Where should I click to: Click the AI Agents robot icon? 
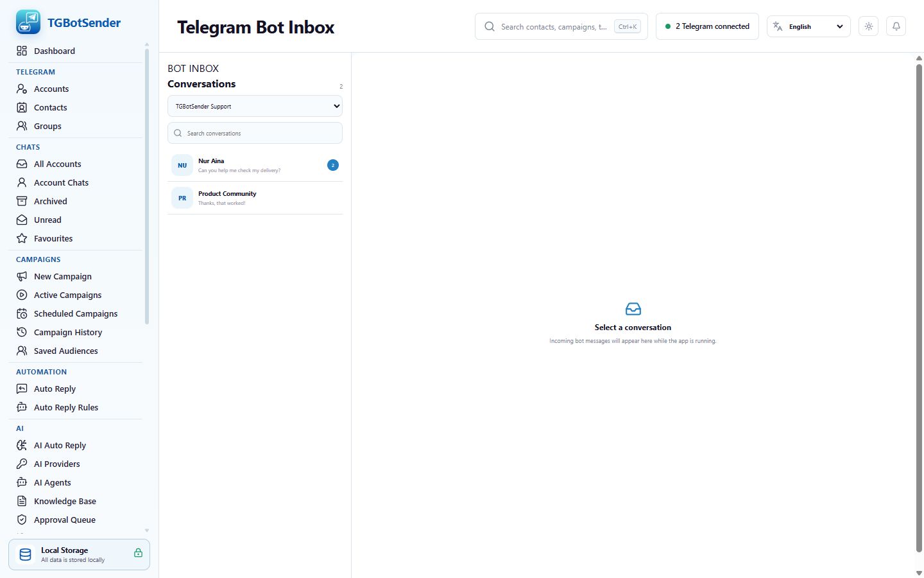tap(22, 482)
